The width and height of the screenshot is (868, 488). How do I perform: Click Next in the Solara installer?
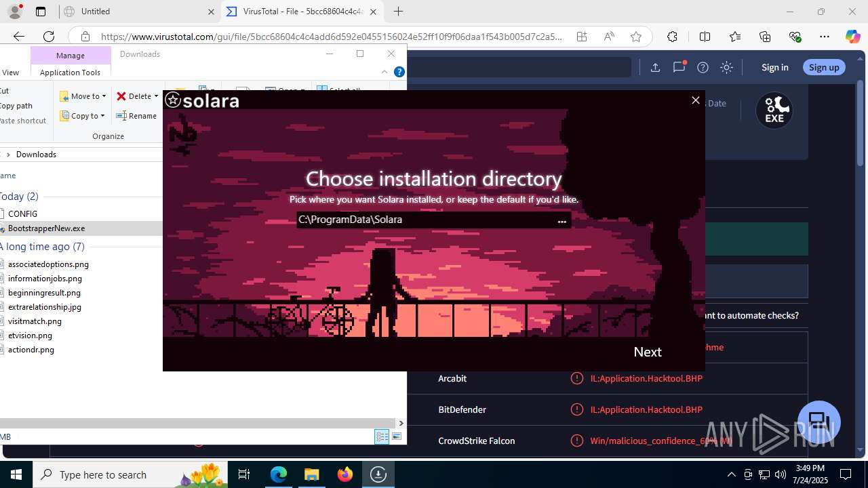pyautogui.click(x=647, y=352)
